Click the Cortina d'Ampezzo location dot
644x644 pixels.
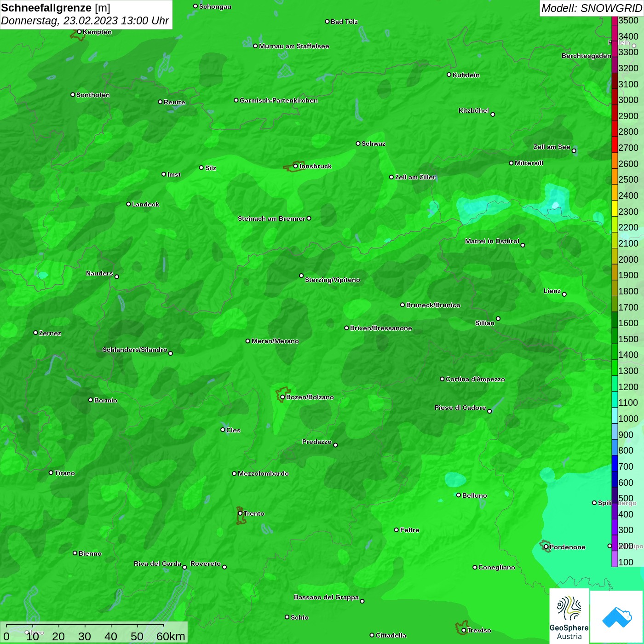click(x=442, y=379)
